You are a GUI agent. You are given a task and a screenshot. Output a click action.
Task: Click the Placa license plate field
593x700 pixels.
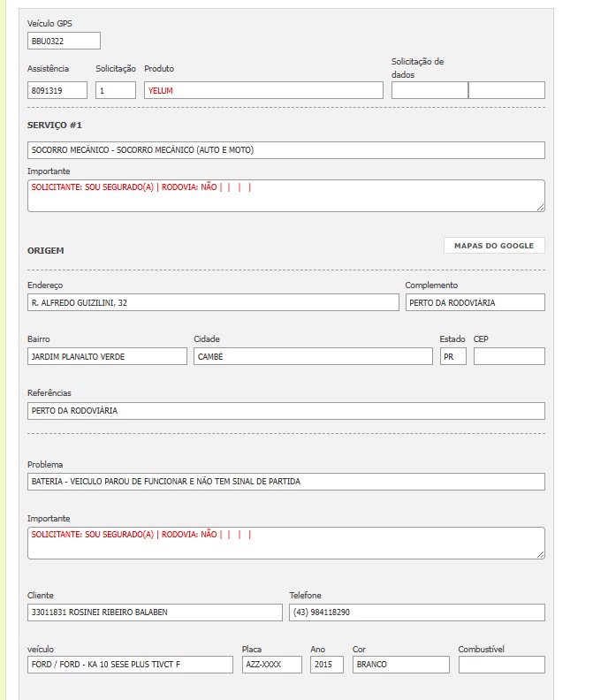coord(271,665)
